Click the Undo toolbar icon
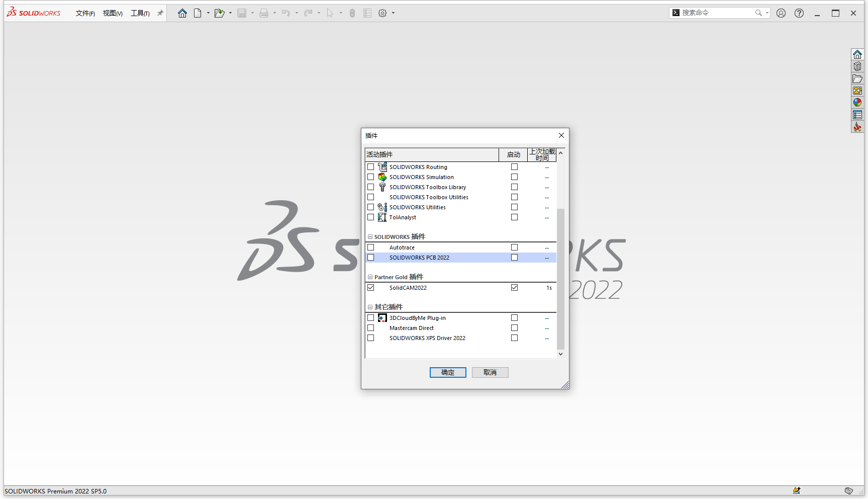Viewport: 868px width, 499px height. (x=286, y=13)
